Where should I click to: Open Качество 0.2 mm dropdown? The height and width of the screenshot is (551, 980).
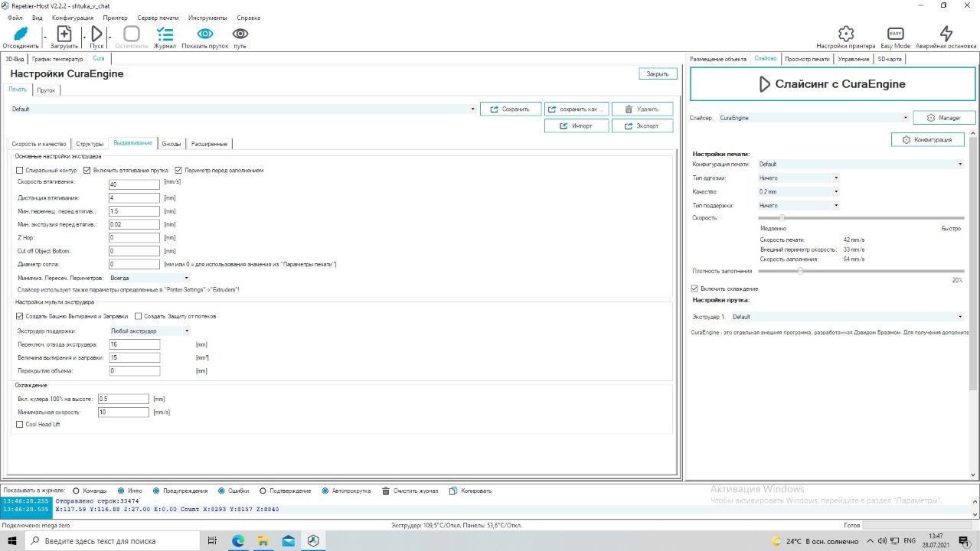tap(799, 191)
